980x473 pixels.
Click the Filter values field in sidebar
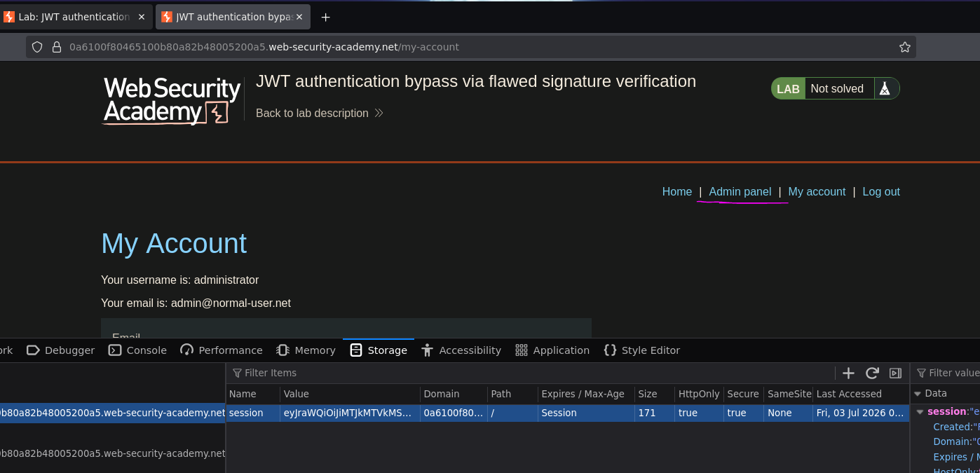point(947,373)
